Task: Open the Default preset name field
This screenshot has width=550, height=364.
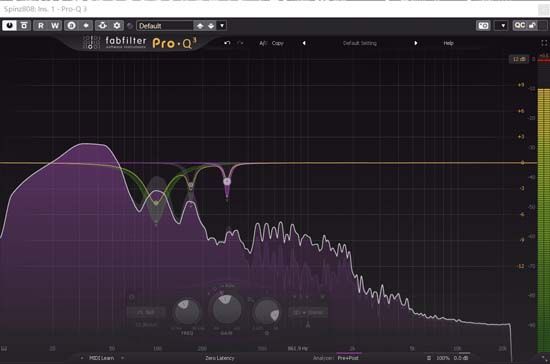Action: point(165,26)
